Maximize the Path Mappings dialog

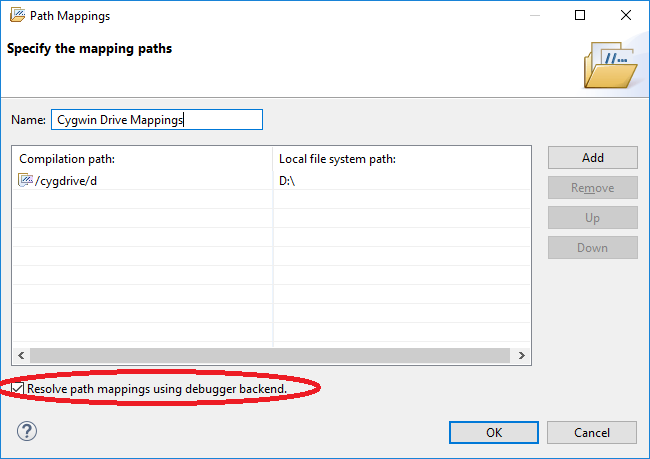click(x=580, y=15)
